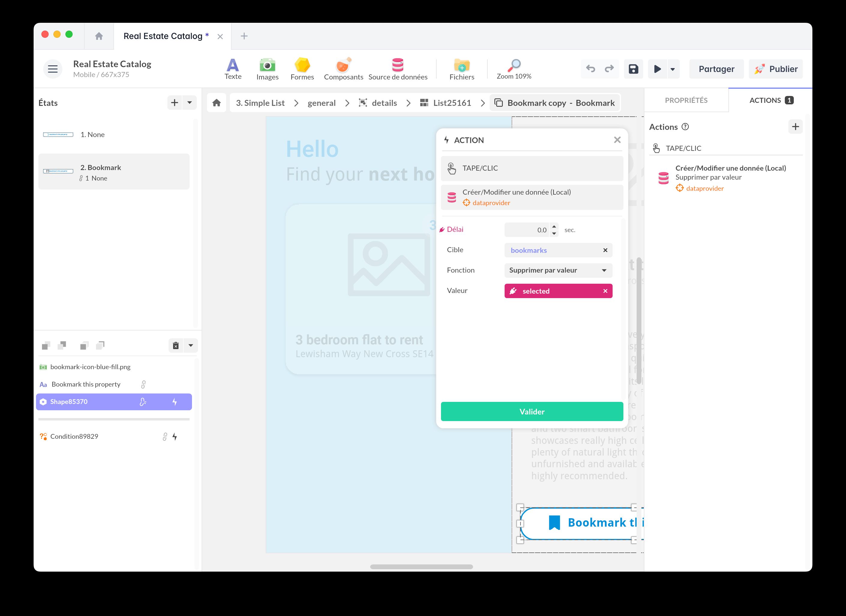Switch to the PROPRIÉTÉS tab
This screenshot has height=616, width=846.
(686, 100)
